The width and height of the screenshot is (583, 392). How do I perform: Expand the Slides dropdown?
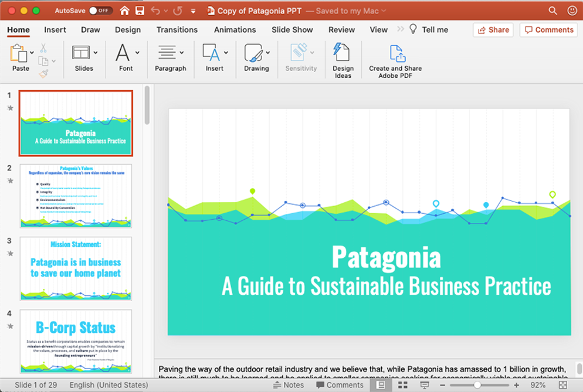[95, 53]
